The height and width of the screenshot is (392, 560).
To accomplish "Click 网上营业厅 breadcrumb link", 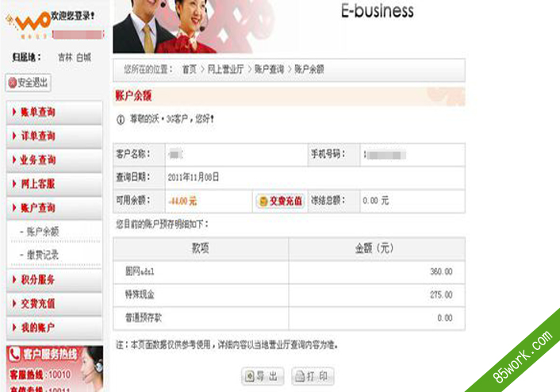I will (x=226, y=69).
